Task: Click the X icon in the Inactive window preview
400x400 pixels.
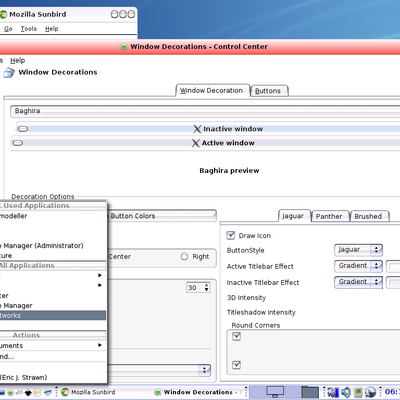Action: click(197, 129)
